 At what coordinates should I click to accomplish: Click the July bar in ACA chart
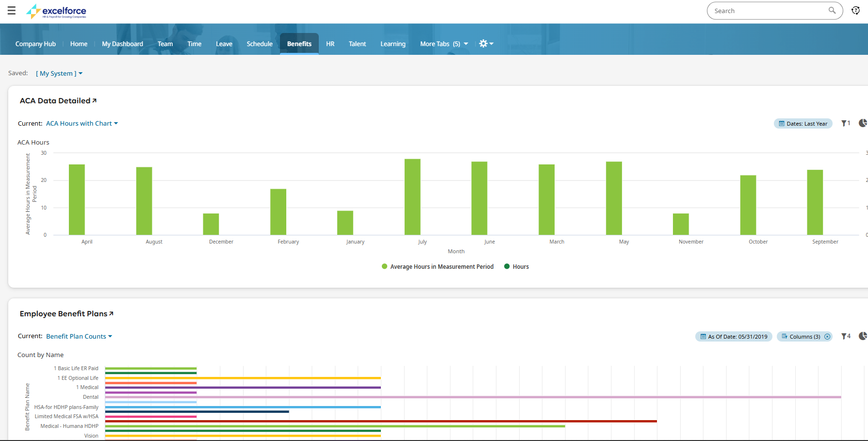(412, 197)
